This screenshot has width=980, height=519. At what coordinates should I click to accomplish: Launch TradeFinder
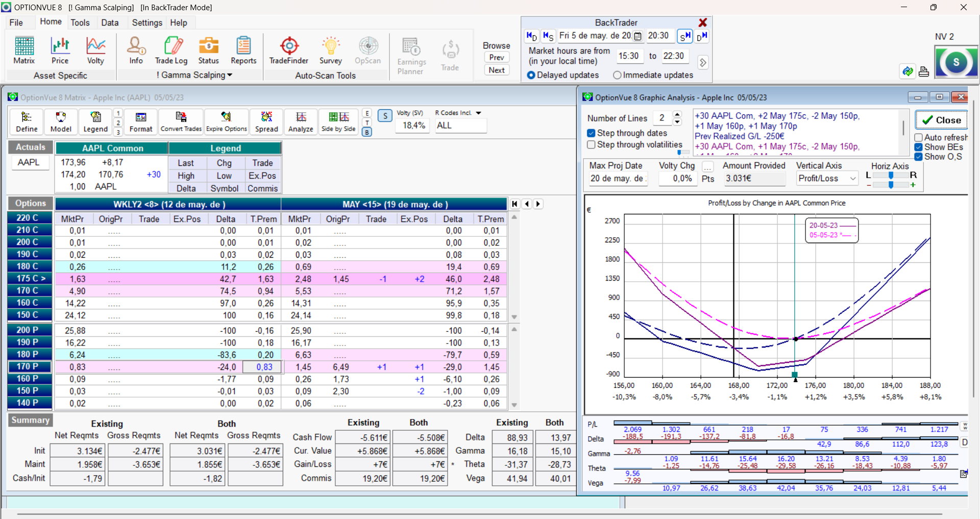tap(289, 51)
